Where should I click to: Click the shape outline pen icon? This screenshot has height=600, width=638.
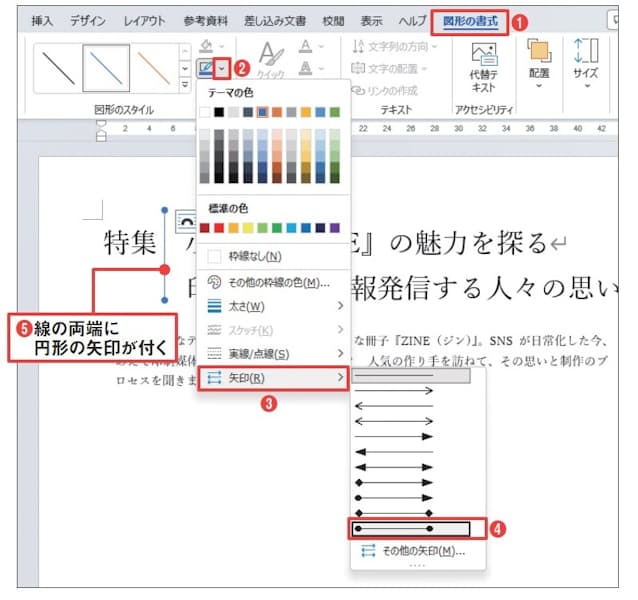tap(206, 68)
